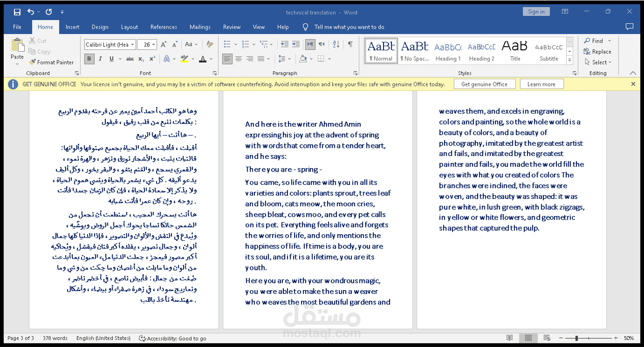Sort text with the A-Z sort icon
Viewport: 644px width, 347px height.
point(336,44)
